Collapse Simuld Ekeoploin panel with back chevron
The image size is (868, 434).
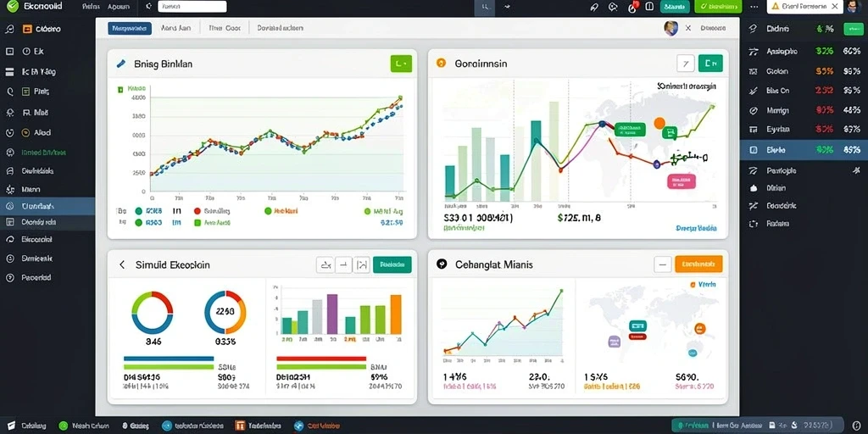(122, 264)
